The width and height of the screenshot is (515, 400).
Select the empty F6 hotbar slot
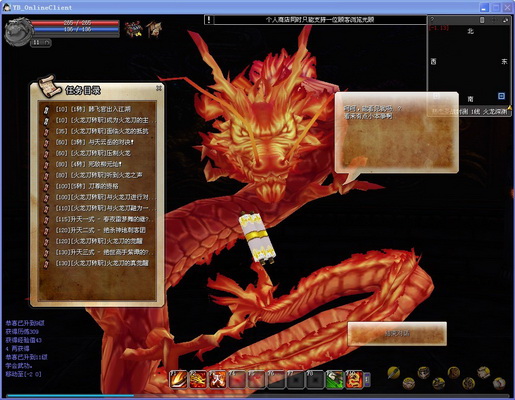click(277, 379)
